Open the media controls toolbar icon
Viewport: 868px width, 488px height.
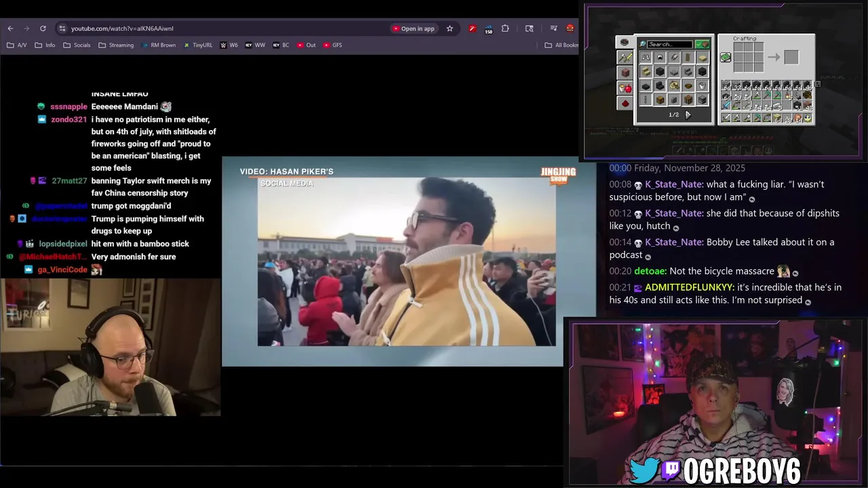point(553,28)
